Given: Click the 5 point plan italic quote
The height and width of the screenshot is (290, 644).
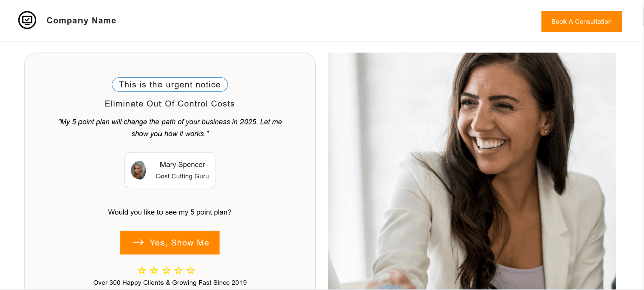Looking at the screenshot, I should 170,128.
